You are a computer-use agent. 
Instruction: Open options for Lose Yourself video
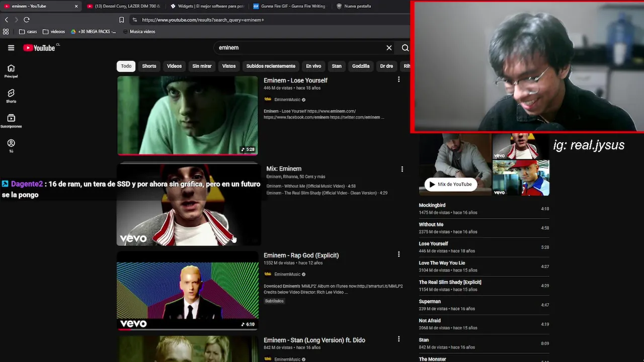[x=398, y=79]
